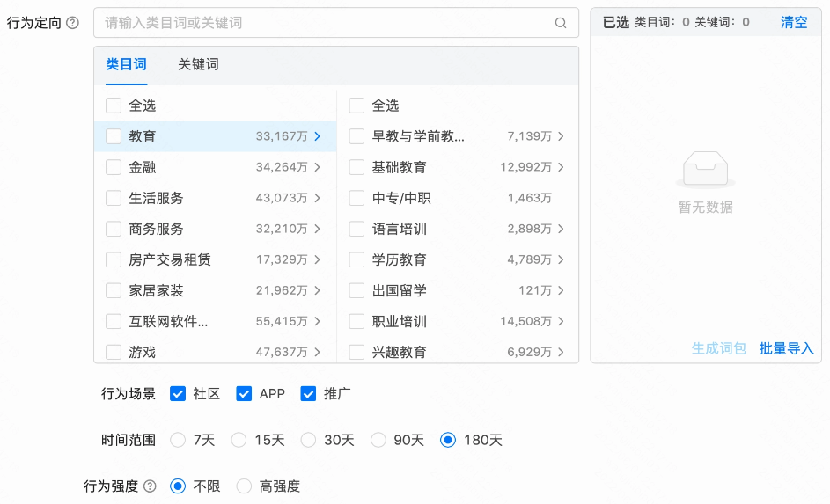Click the 批量导入 link

(786, 348)
